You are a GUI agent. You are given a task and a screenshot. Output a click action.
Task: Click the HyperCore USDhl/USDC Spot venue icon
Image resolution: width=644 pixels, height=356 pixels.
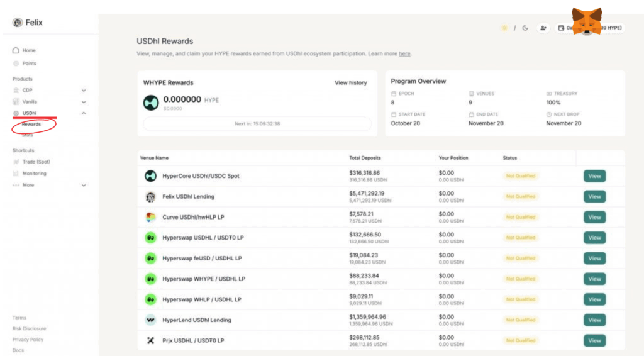[x=150, y=176]
